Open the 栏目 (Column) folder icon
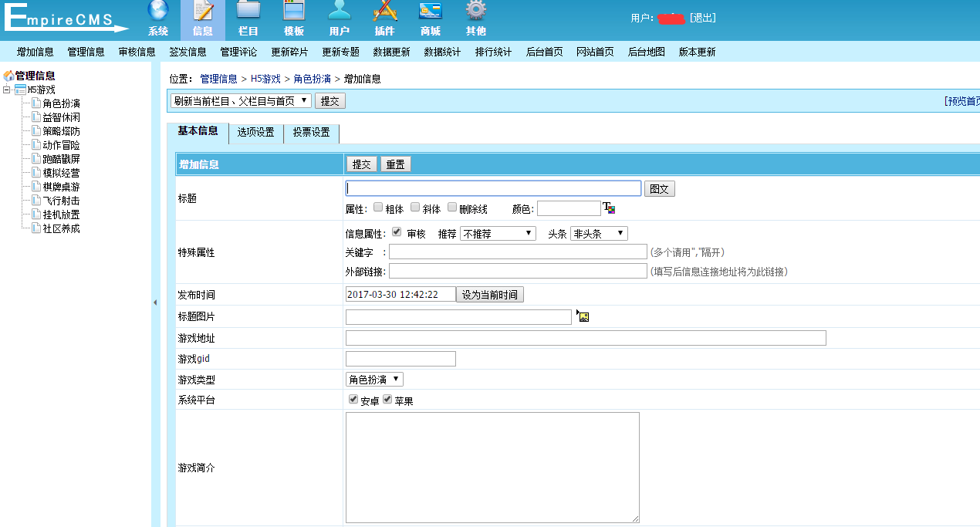Screen dimensions: 980x527 pyautogui.click(x=248, y=12)
